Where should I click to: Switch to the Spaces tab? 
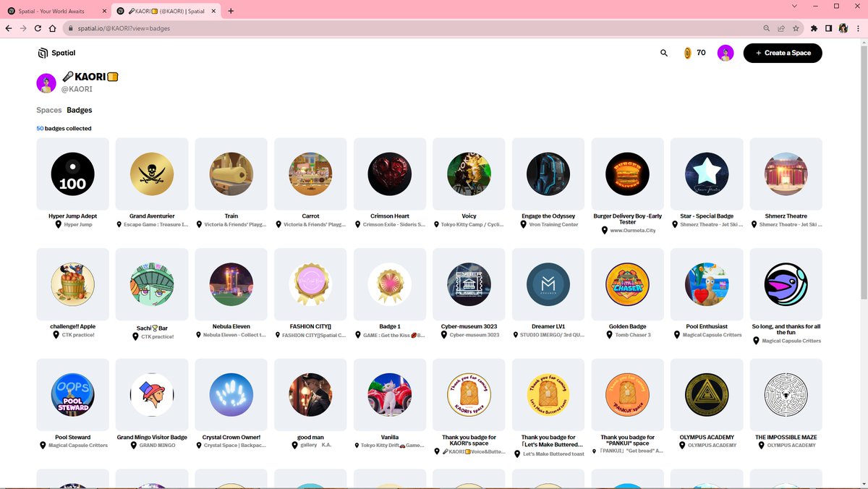point(49,110)
